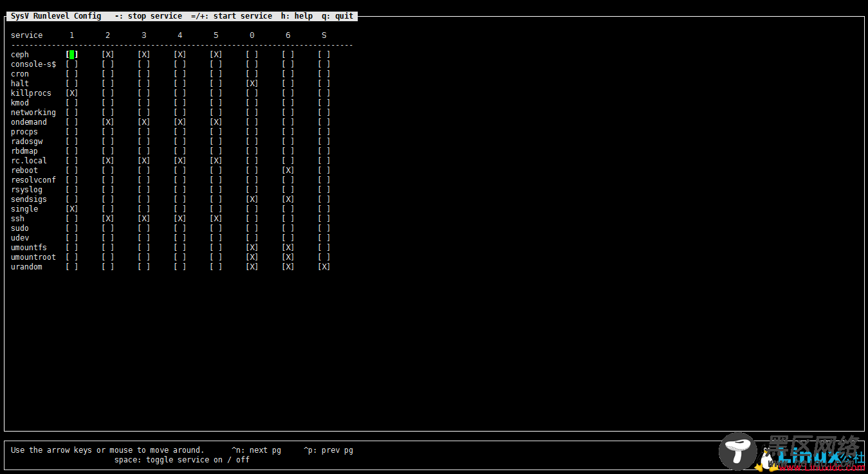Uncheck single in runlevel 1
This screenshot has height=474, width=868.
tap(72, 209)
